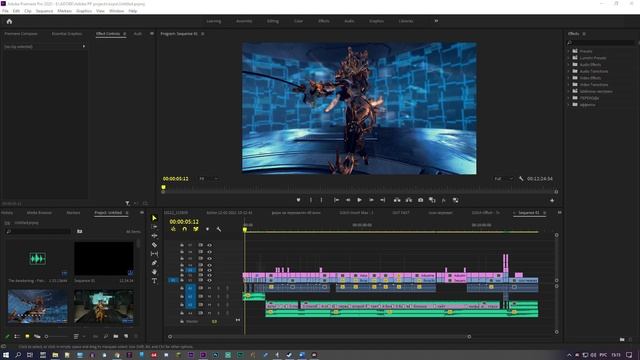Switch project panel to freeform view

tap(37, 336)
